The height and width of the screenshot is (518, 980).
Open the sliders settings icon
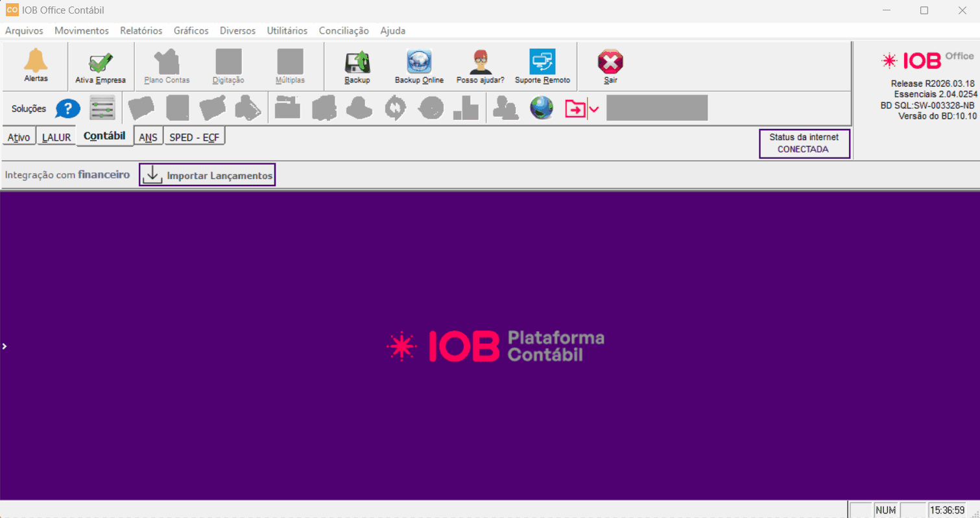(102, 108)
